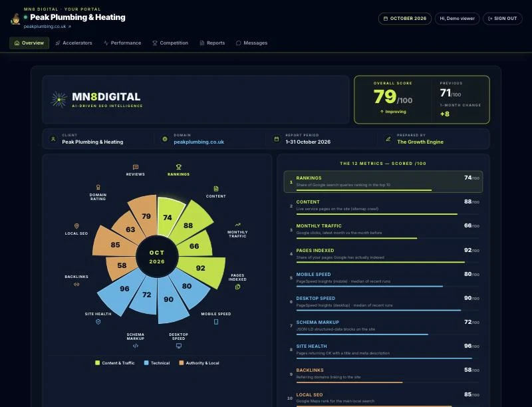The height and width of the screenshot is (407, 532).
Task: Open the Reports tab
Action: (212, 43)
